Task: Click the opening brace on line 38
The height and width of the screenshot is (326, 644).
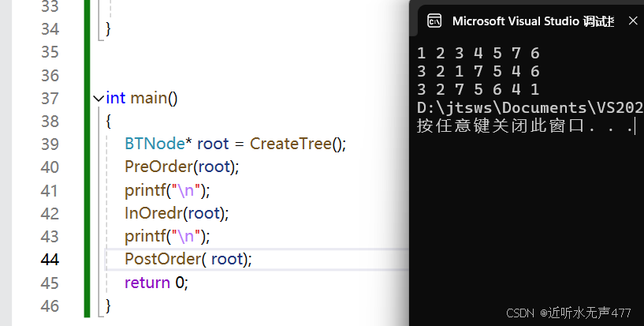Action: click(108, 122)
